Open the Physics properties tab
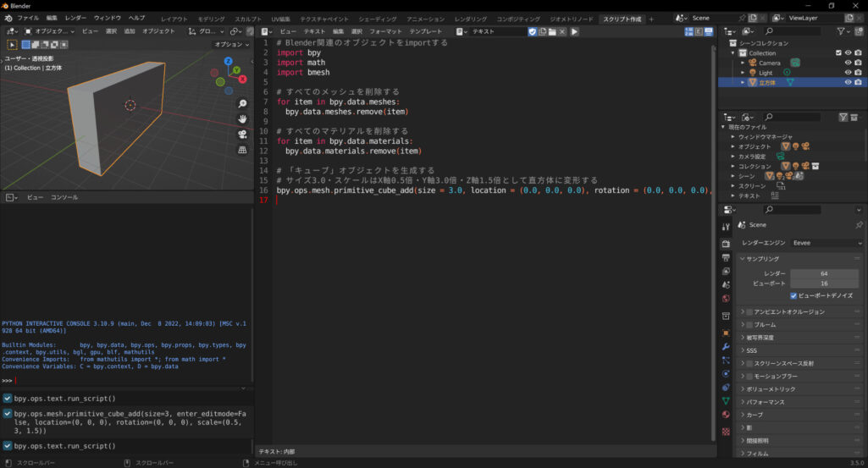 tap(726, 373)
